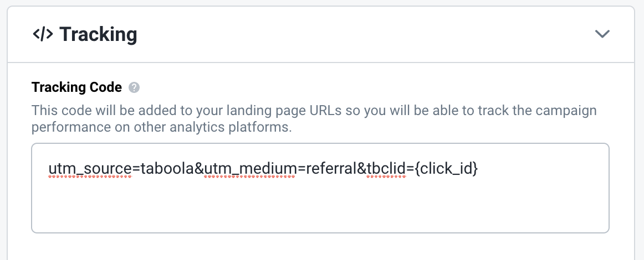Click the blank Tracking header bar area

coord(366,34)
